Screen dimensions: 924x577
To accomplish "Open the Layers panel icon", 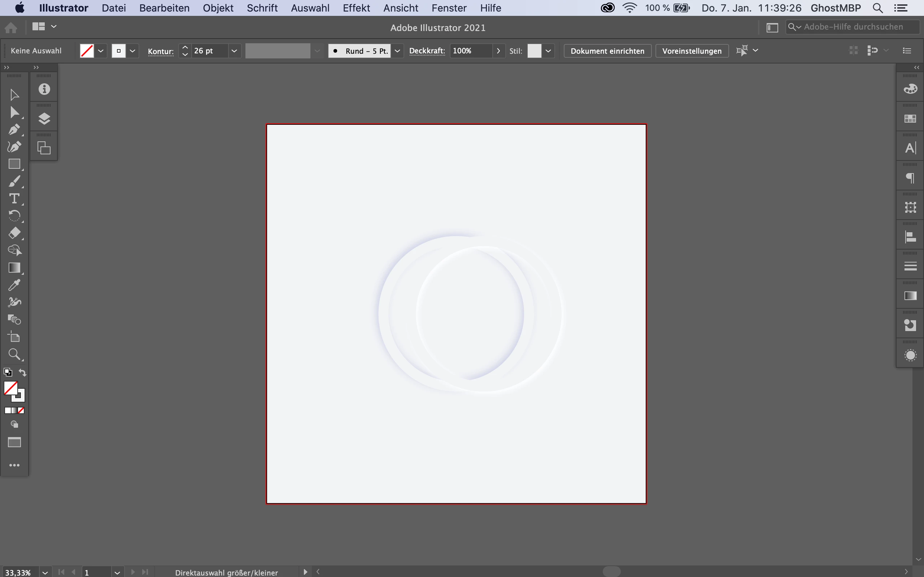I will coord(44,119).
